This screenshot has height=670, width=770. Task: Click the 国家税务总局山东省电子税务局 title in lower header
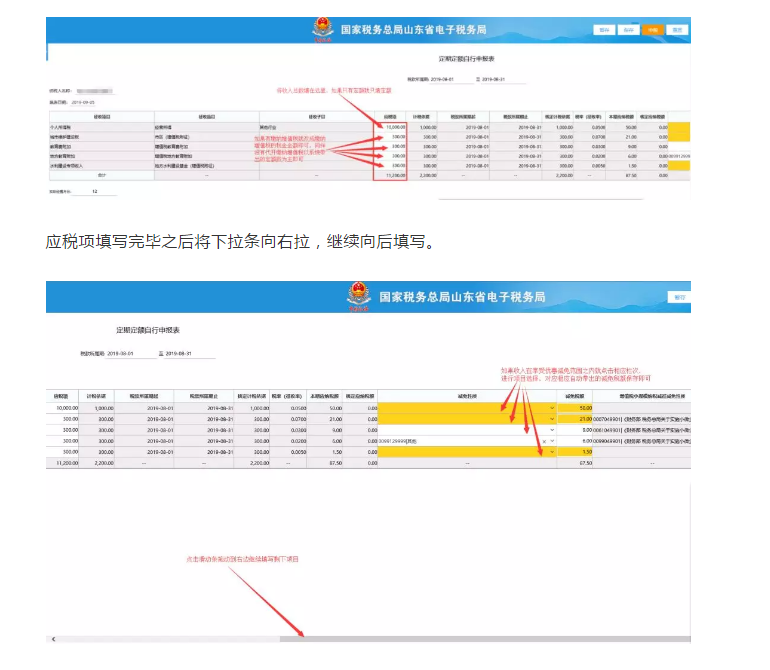click(462, 297)
